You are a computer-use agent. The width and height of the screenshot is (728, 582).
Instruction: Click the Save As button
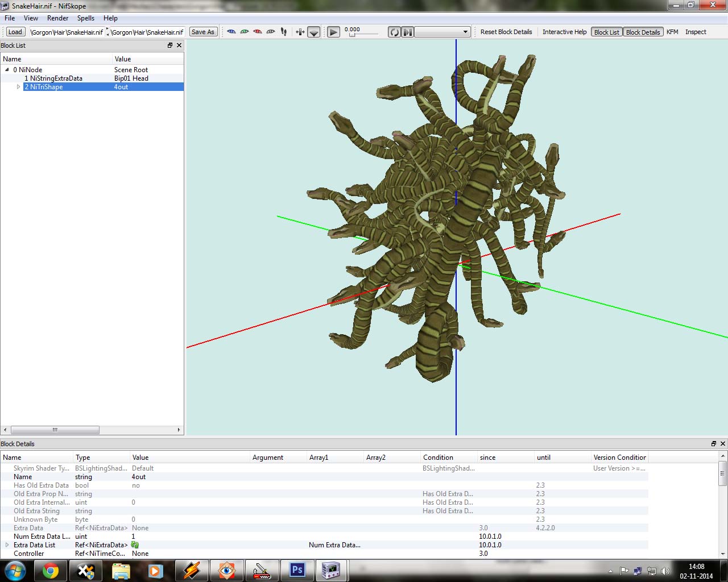(x=203, y=32)
